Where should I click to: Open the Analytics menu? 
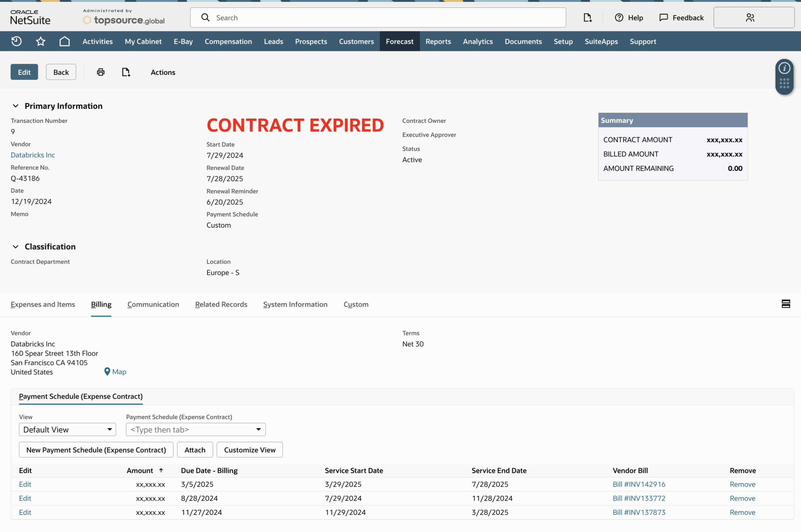click(x=478, y=41)
